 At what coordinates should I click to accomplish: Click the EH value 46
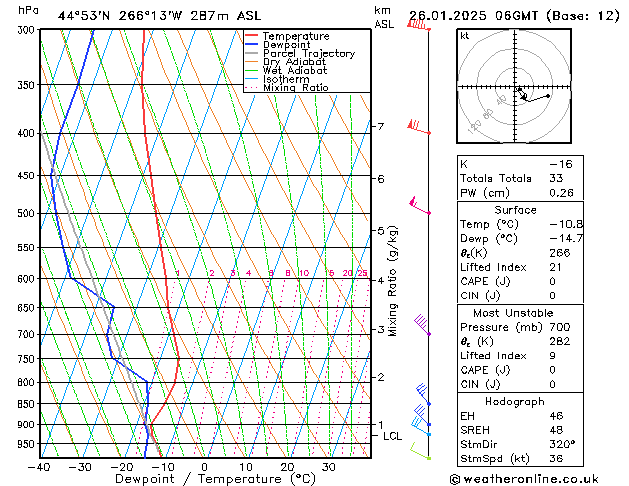click(x=556, y=416)
